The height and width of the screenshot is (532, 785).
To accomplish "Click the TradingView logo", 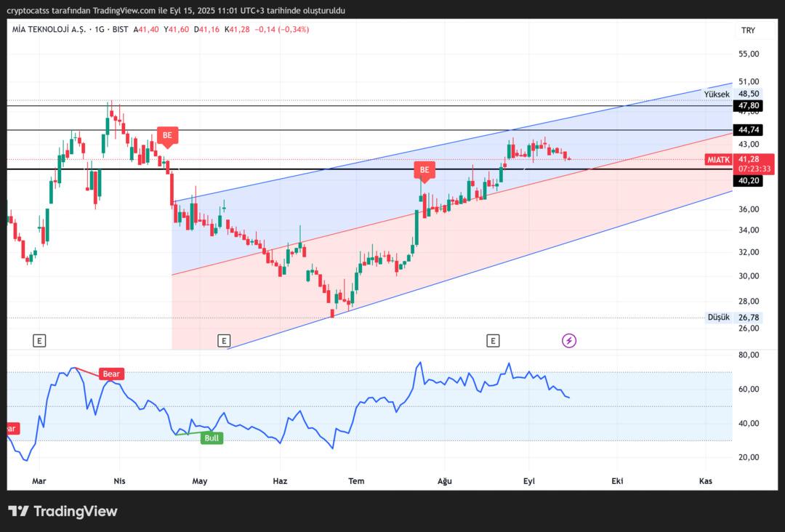I will pyautogui.click(x=63, y=511).
